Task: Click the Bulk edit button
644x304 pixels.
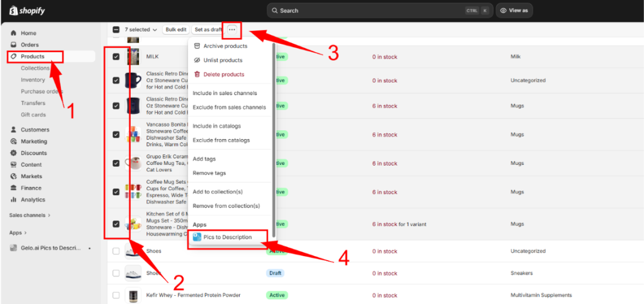Action: point(175,30)
